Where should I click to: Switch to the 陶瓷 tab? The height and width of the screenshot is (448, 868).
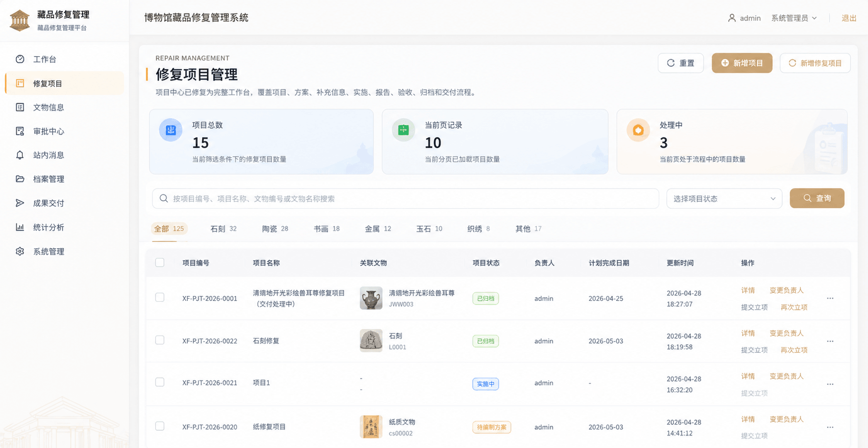click(275, 229)
